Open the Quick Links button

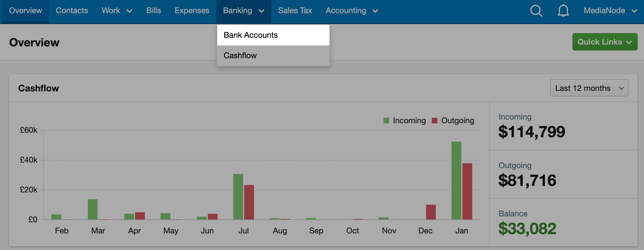[x=605, y=42]
